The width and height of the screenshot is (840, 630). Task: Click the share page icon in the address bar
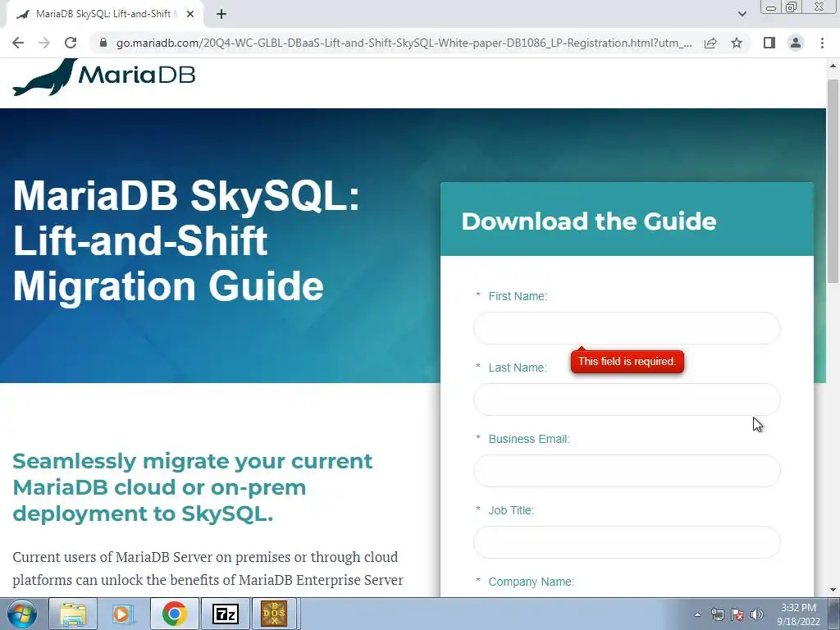(x=710, y=43)
